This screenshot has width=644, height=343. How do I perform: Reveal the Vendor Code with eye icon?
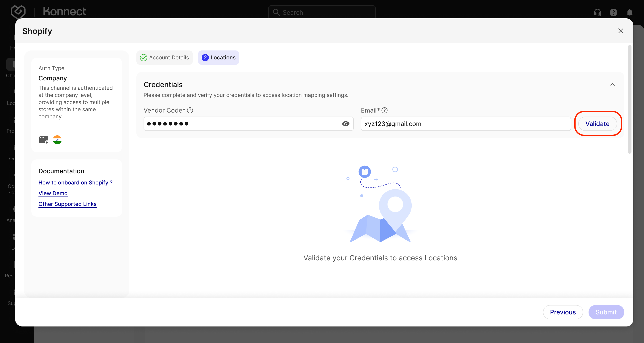[345, 124]
